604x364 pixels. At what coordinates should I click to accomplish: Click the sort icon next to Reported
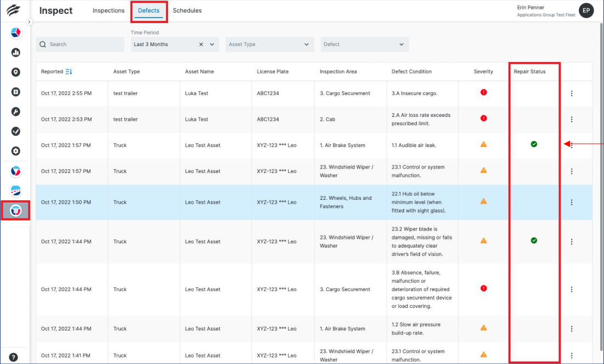click(x=69, y=71)
